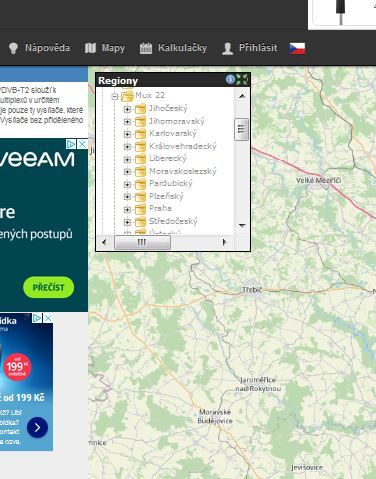Image resolution: width=376 pixels, height=479 pixels.
Task: Click the info icon in Regiony panel
Action: pos(230,79)
